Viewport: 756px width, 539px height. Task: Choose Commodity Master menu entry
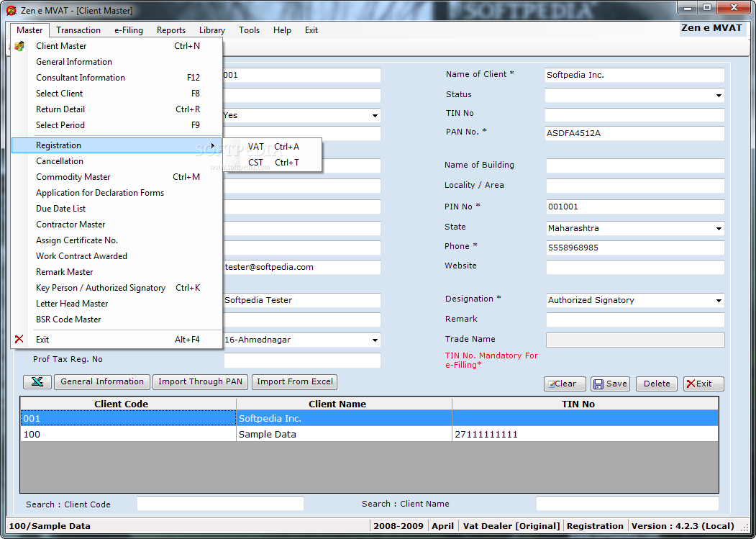click(117, 177)
